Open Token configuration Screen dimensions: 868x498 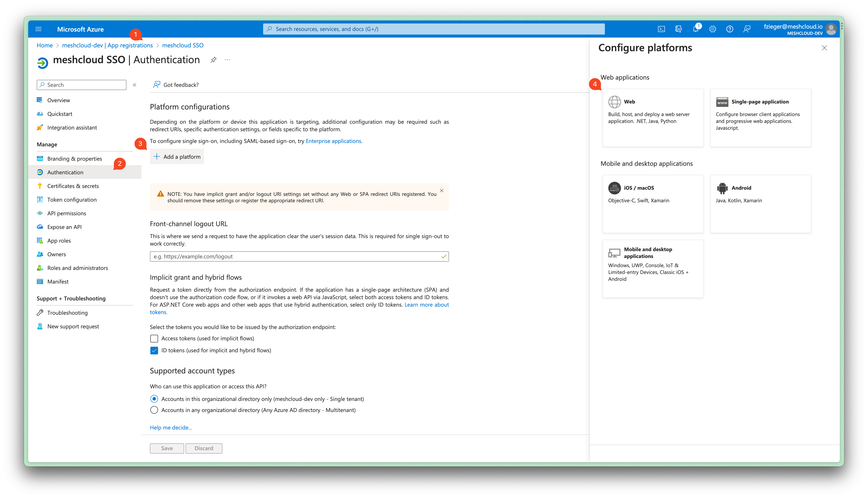click(72, 199)
